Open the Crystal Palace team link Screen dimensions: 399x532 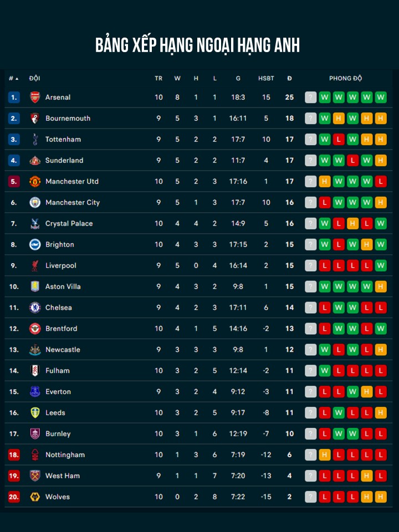[69, 224]
